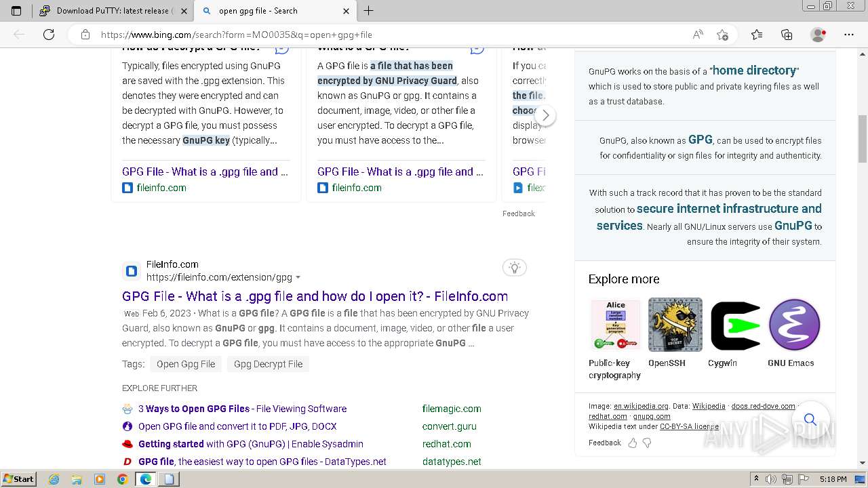The width and height of the screenshot is (868, 488).
Task: Open home directory highlighted snippet
Action: tap(754, 70)
